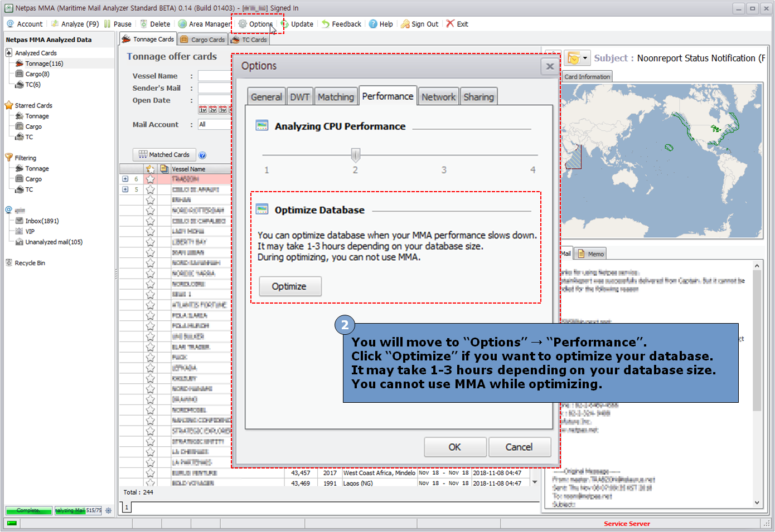Click the 3w open date shortcut icon

[223, 110]
